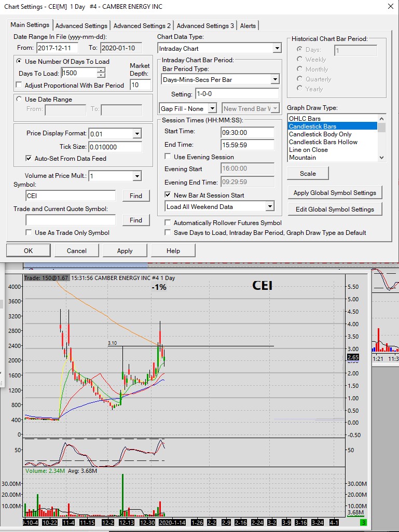
Task: Click the Market Depth input field
Action: [x=140, y=85]
